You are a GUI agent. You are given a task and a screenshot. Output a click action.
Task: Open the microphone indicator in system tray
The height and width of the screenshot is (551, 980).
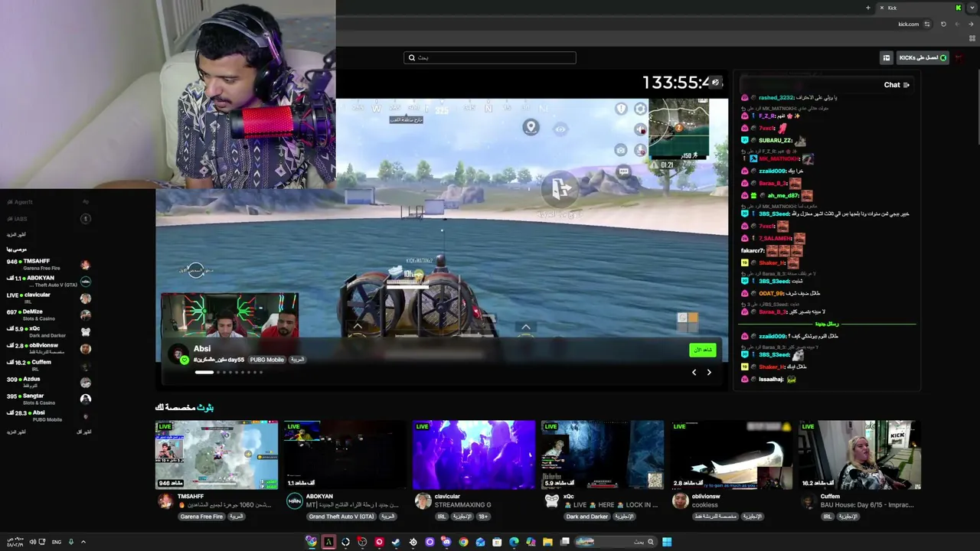[x=71, y=542]
